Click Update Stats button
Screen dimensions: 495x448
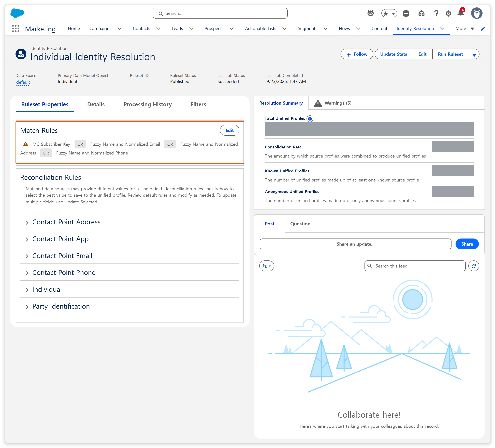(x=394, y=54)
